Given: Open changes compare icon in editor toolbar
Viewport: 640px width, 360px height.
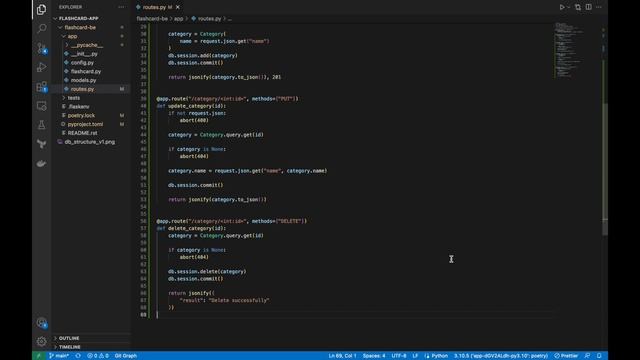Looking at the screenshot, I should point(578,7).
